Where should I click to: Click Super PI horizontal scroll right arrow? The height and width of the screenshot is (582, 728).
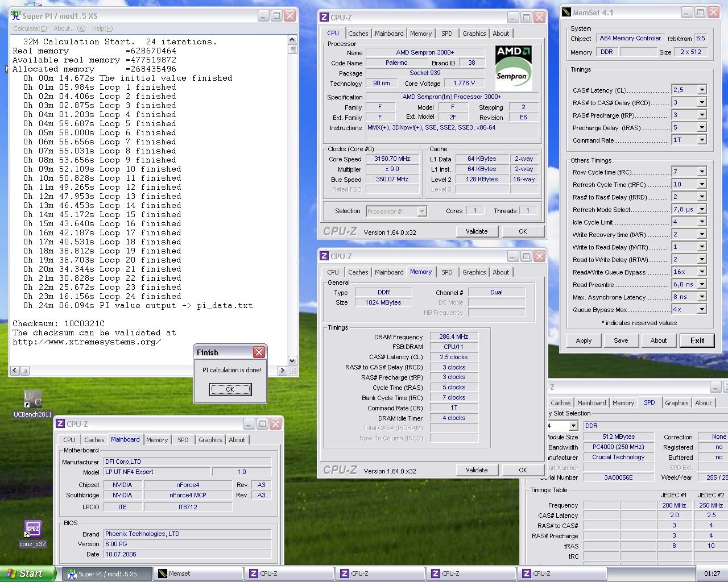(x=282, y=371)
